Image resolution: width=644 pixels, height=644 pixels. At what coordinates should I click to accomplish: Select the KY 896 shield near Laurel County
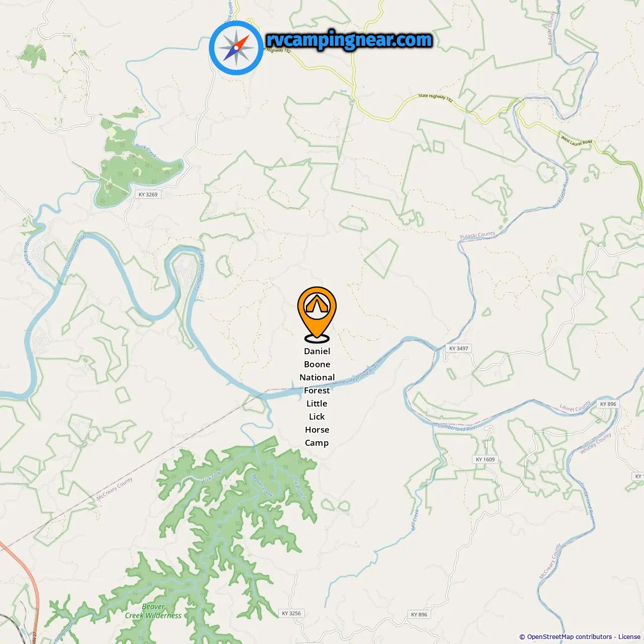(608, 404)
